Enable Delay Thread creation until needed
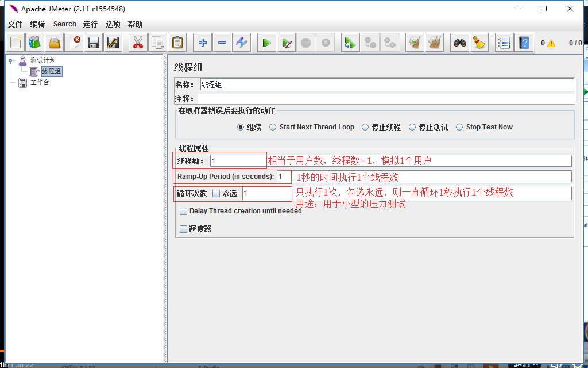The width and height of the screenshot is (588, 368). (x=183, y=212)
